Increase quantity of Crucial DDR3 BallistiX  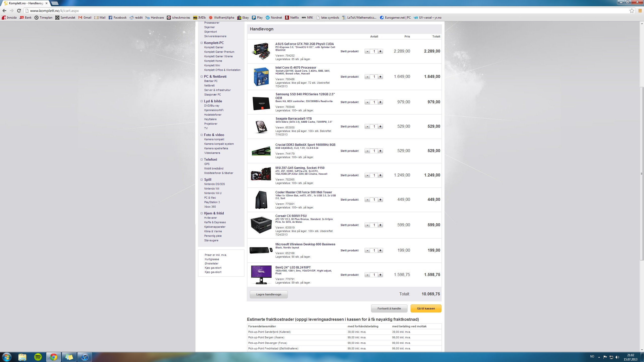380,151
